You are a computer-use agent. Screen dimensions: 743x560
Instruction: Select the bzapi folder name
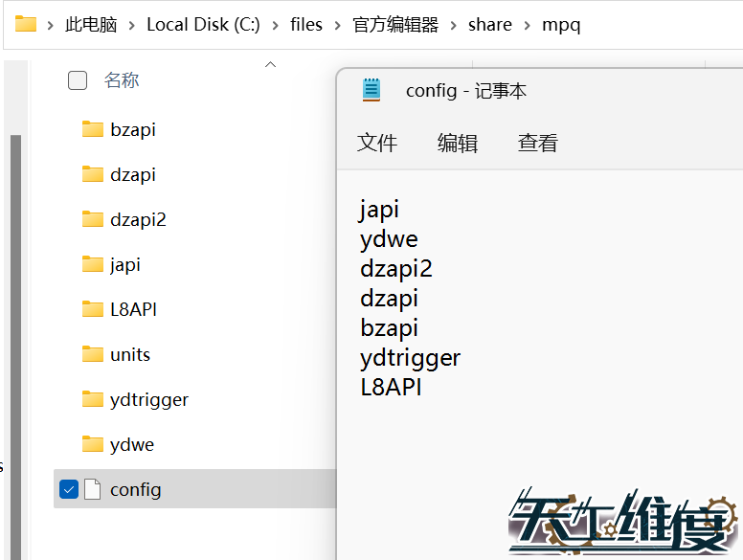coord(133,129)
